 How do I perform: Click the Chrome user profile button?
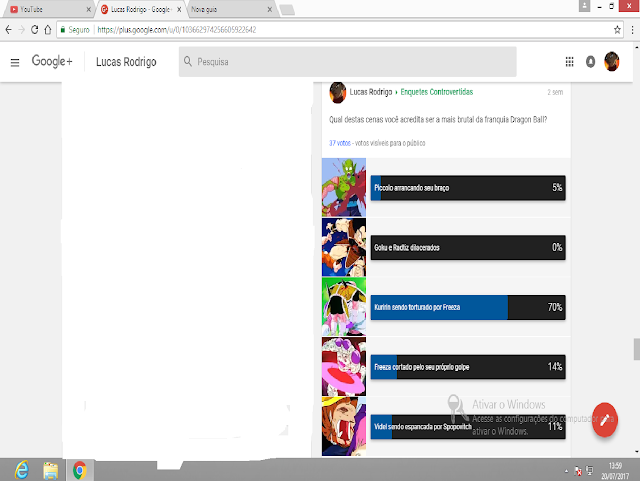[584, 6]
